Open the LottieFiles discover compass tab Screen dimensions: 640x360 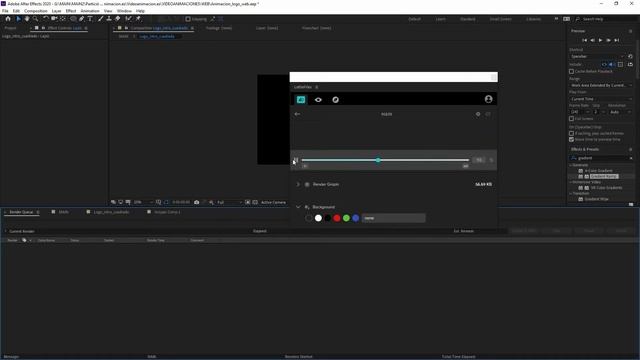(336, 100)
